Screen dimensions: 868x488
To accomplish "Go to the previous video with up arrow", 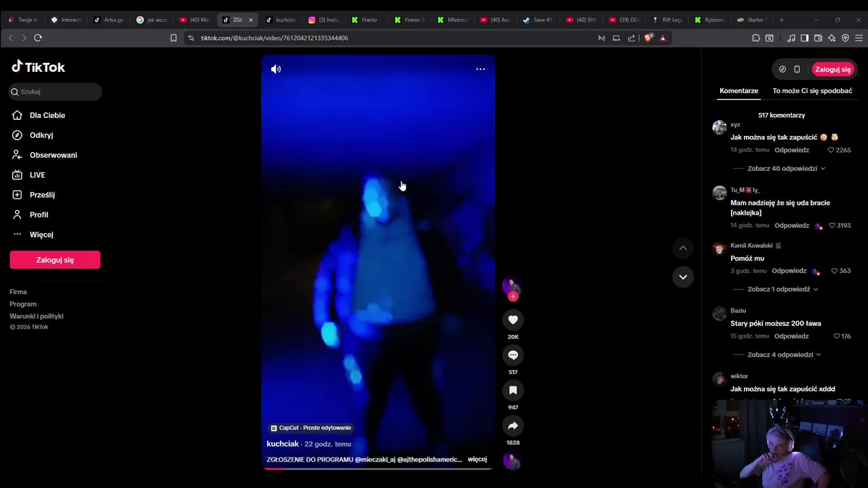I will (683, 248).
